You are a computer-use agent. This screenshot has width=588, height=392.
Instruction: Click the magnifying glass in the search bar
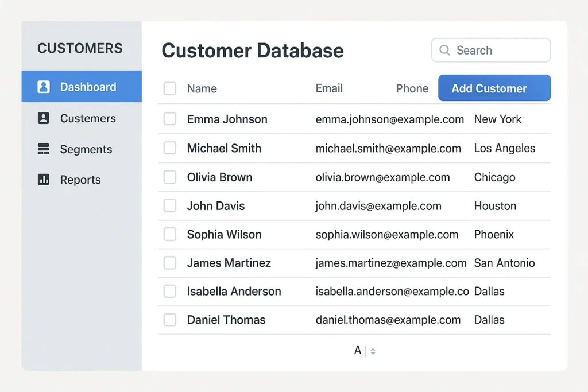point(444,51)
